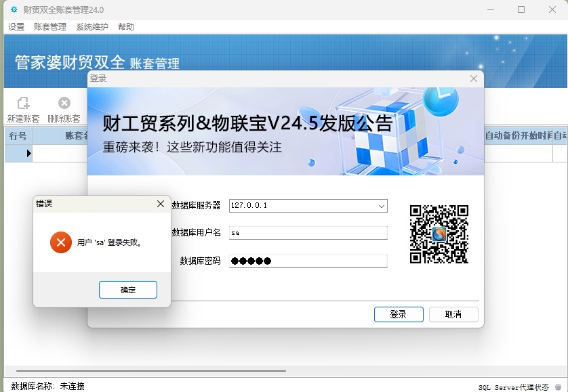The image size is (568, 392).
Task: Open the 帮助 menu
Action: coord(126,27)
